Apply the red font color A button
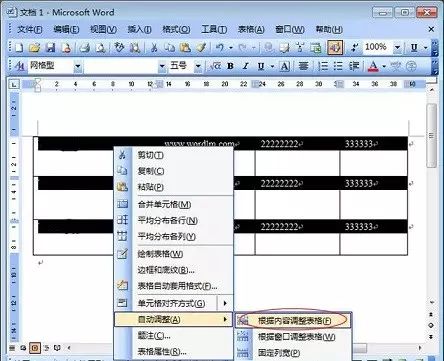This screenshot has width=444, height=361. click(x=373, y=66)
